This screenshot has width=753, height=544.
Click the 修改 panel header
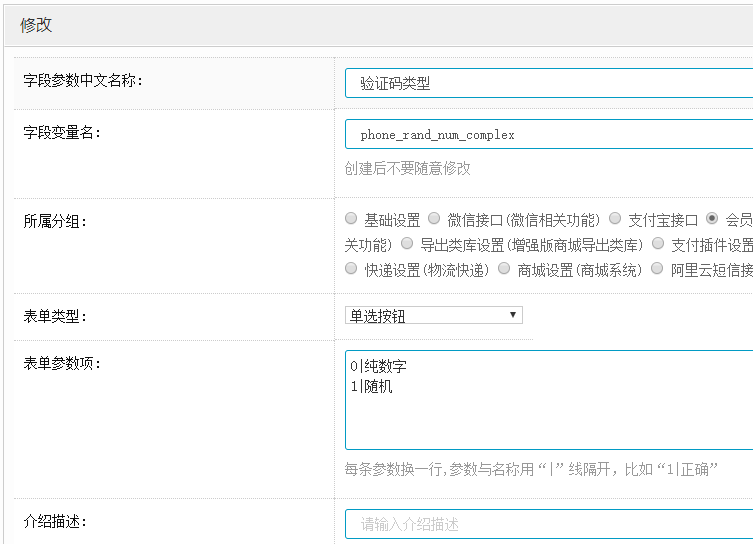37,25
